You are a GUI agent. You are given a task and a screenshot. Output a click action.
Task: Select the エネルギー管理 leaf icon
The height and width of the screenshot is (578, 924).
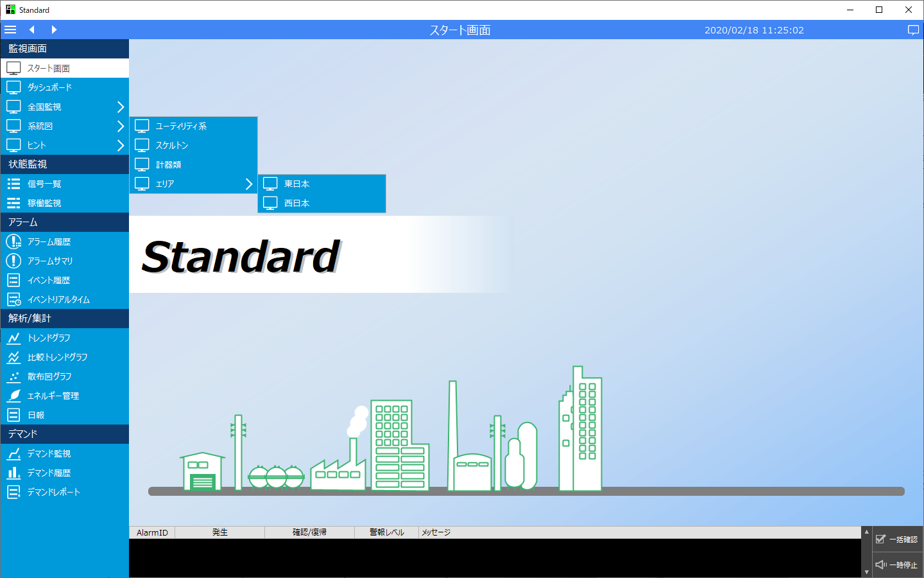coord(13,396)
